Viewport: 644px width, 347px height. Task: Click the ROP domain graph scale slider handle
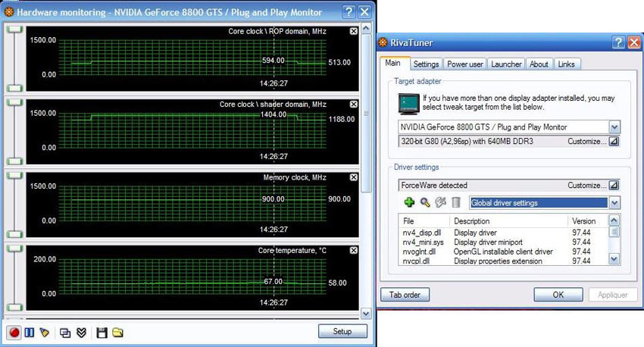[x=12, y=29]
